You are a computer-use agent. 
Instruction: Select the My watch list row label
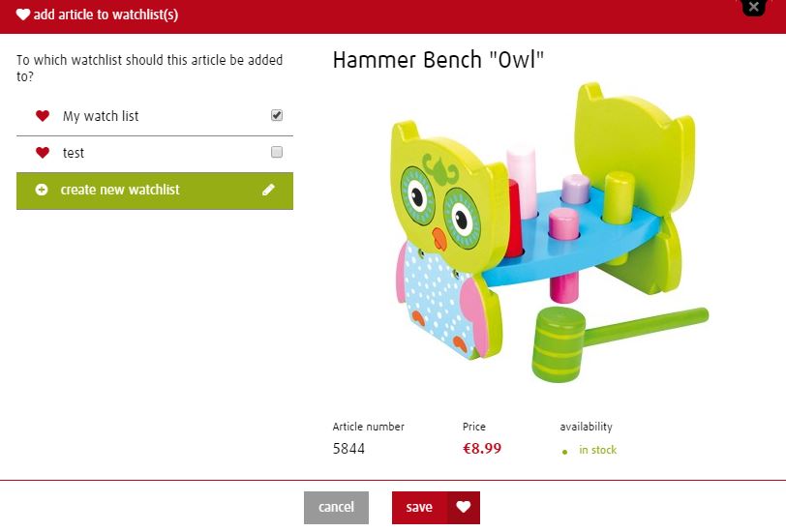[101, 116]
